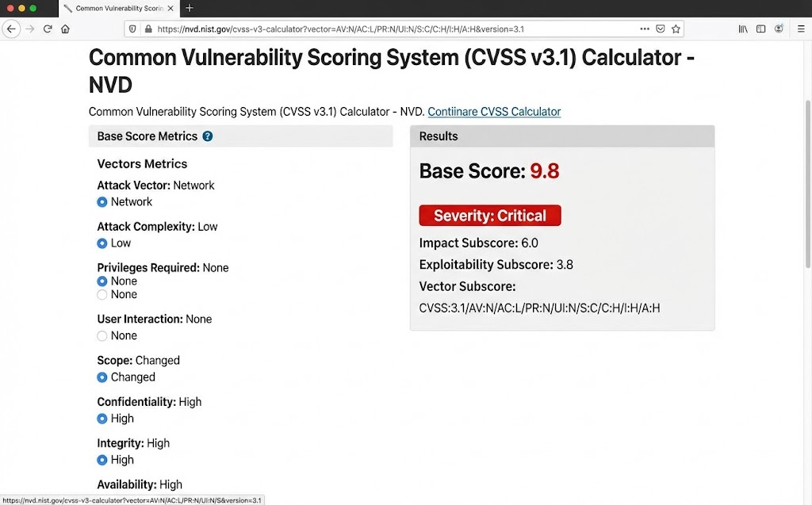Viewport: 812px width, 505px height.
Task: Click the forward navigation arrow
Action: (30, 29)
